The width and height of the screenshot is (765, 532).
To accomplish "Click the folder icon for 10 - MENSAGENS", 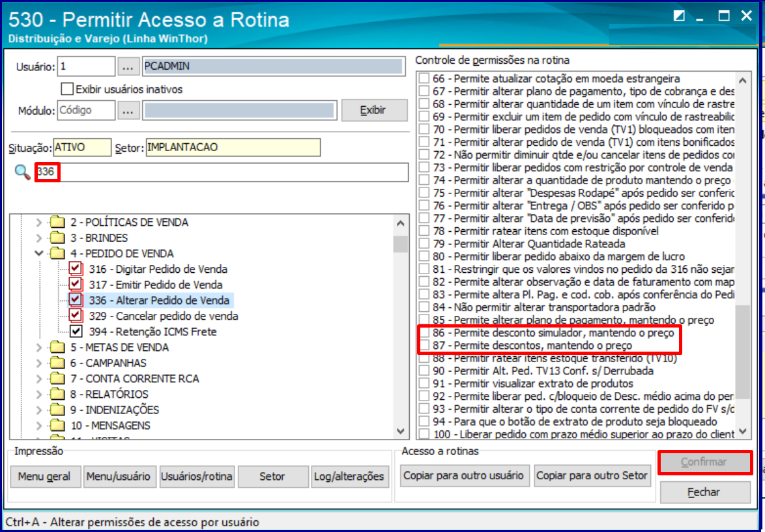I will tap(57, 425).
